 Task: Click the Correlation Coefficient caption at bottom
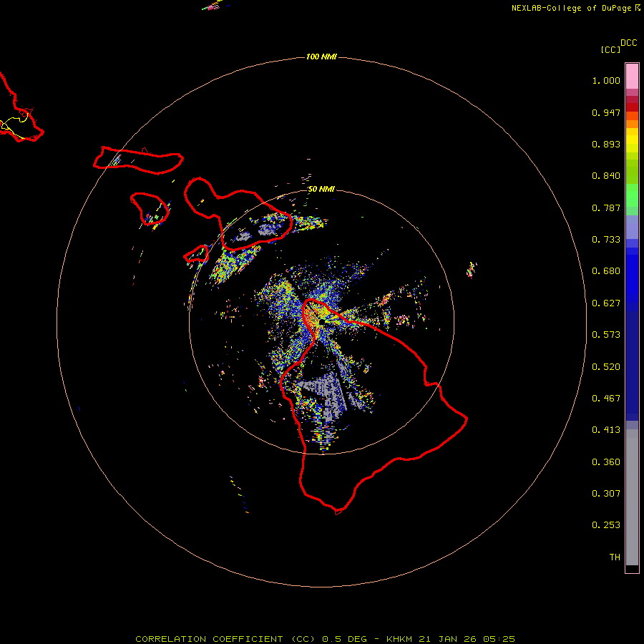[325, 639]
